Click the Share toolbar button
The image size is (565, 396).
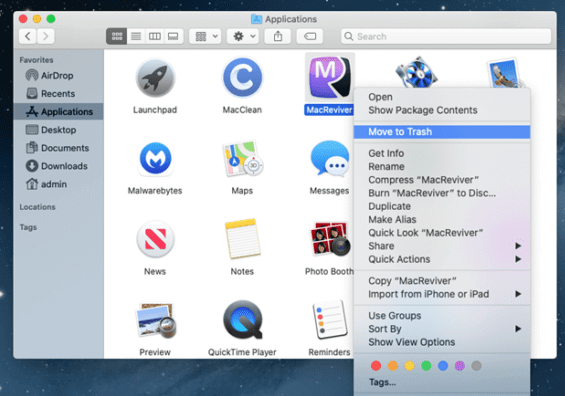(278, 36)
